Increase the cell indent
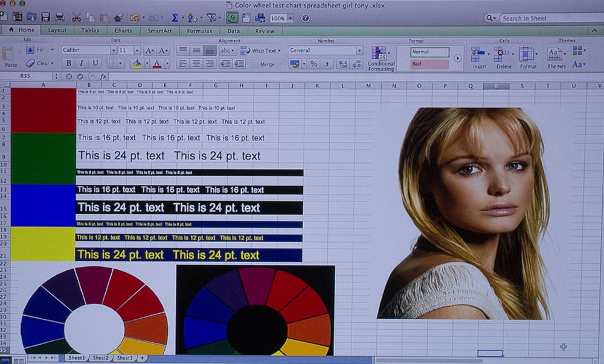 pos(239,64)
